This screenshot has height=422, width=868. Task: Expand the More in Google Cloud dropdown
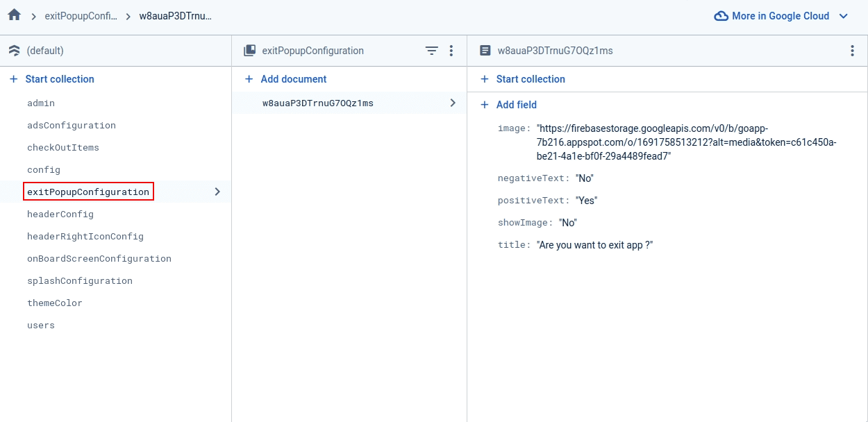[x=844, y=16]
